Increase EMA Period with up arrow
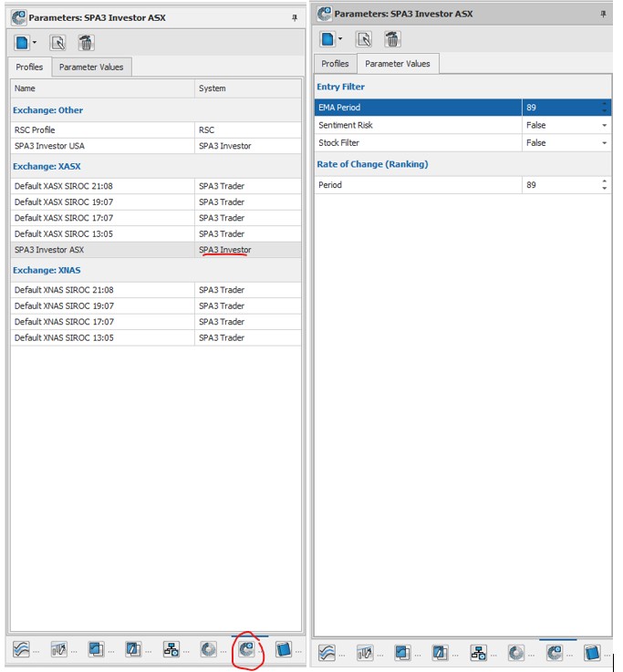This screenshot has height=672, width=623. [604, 104]
